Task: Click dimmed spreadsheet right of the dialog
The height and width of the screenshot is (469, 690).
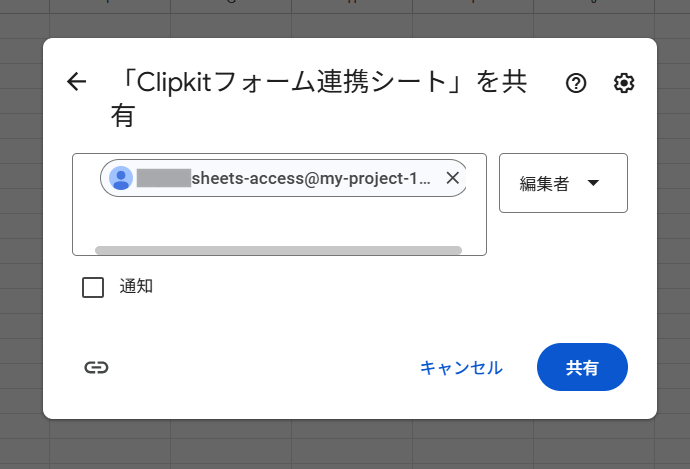Action: pos(674,250)
